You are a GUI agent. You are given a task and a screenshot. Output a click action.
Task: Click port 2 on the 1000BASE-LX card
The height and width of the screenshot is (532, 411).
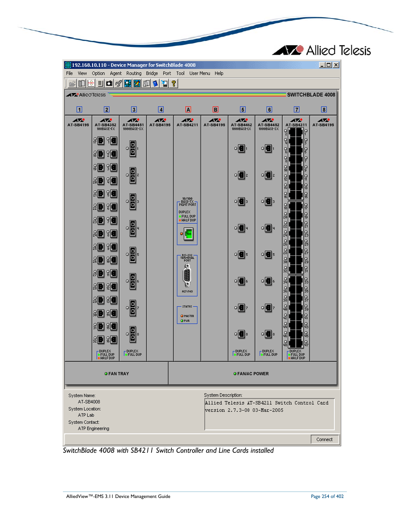(242, 175)
